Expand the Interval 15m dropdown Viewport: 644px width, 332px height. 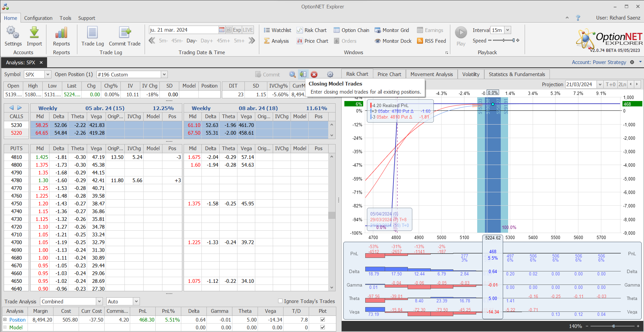(508, 30)
